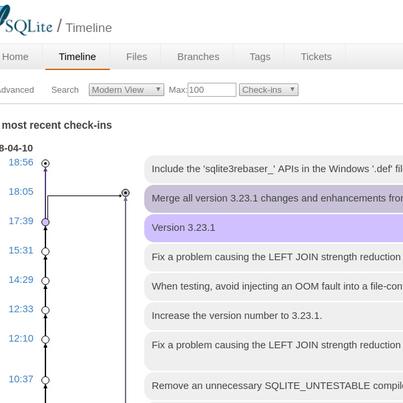Click the 15:31 'Fix a problem causing LEFT JOIN' entry

pyautogui.click(x=274, y=257)
